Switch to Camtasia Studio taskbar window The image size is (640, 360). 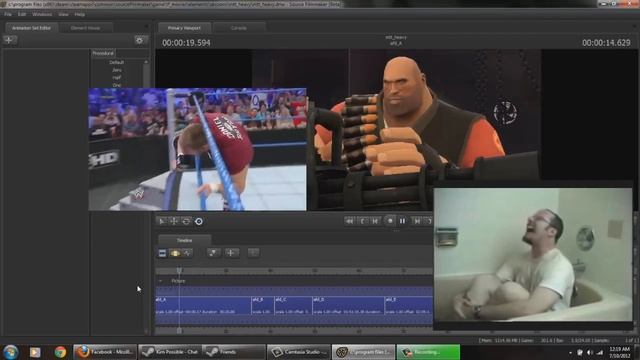pyautogui.click(x=298, y=351)
